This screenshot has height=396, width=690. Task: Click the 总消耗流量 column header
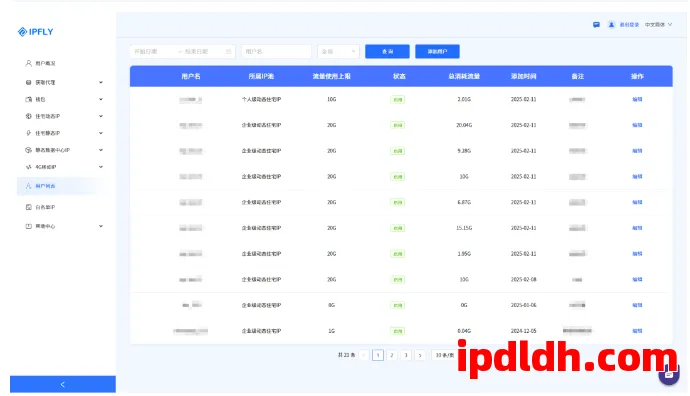[x=464, y=76]
